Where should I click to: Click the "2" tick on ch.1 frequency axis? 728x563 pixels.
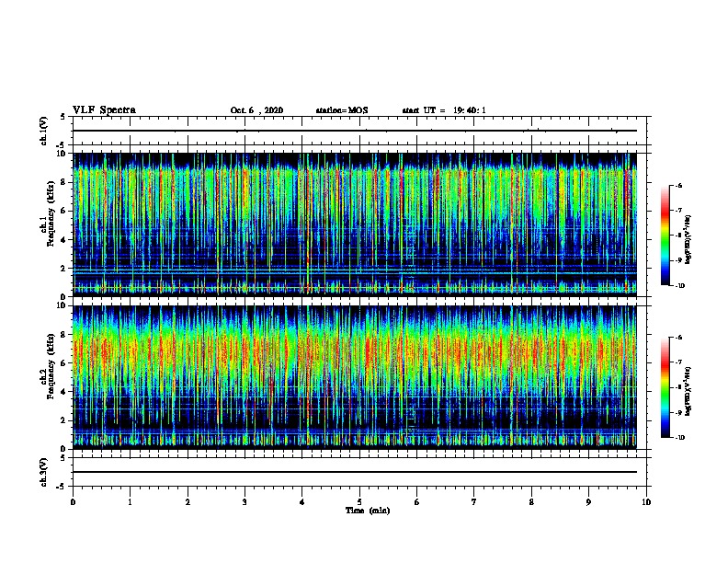click(x=64, y=269)
